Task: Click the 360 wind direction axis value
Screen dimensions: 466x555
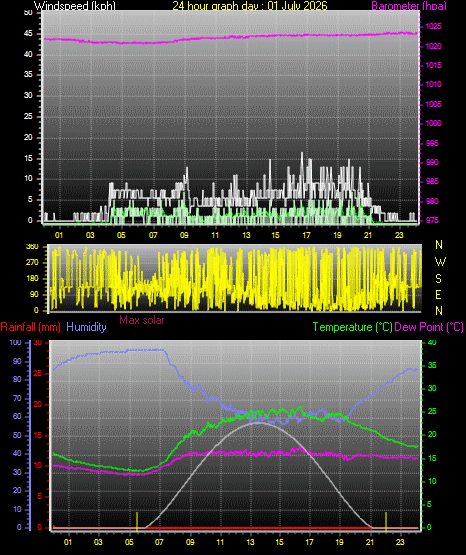Action: 32,247
